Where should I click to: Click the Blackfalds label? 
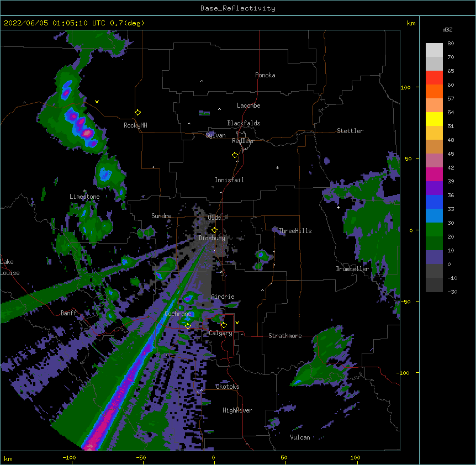point(244,123)
